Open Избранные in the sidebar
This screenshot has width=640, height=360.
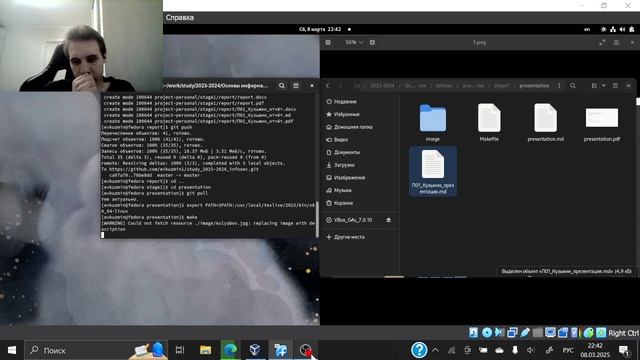(x=343, y=114)
